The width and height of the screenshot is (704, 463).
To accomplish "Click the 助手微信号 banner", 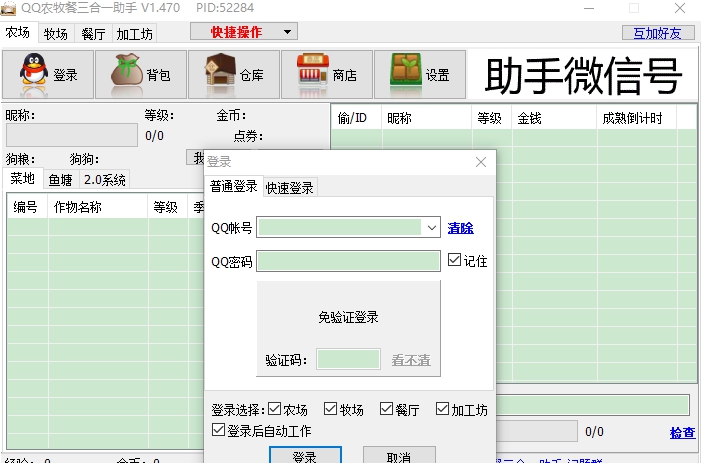I will [583, 75].
